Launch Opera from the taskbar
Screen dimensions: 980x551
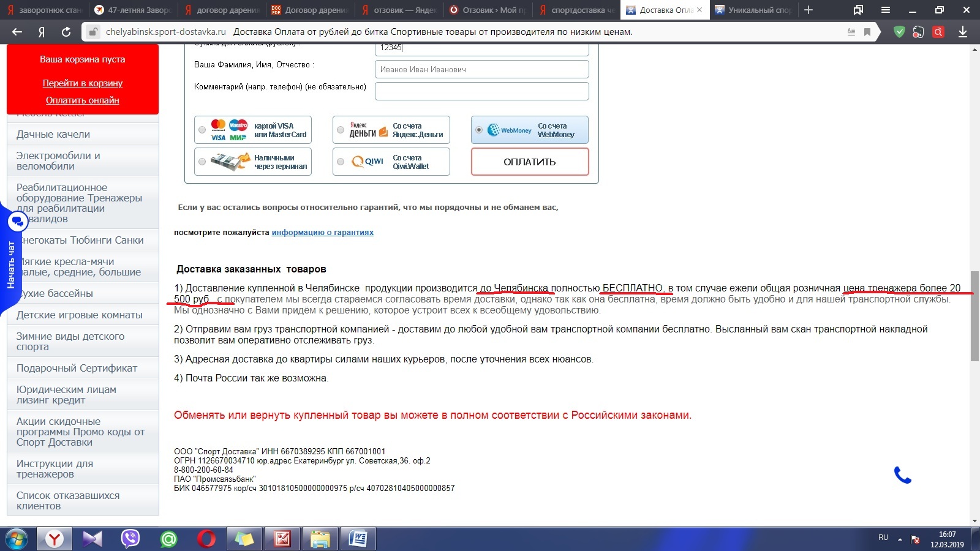pos(206,539)
